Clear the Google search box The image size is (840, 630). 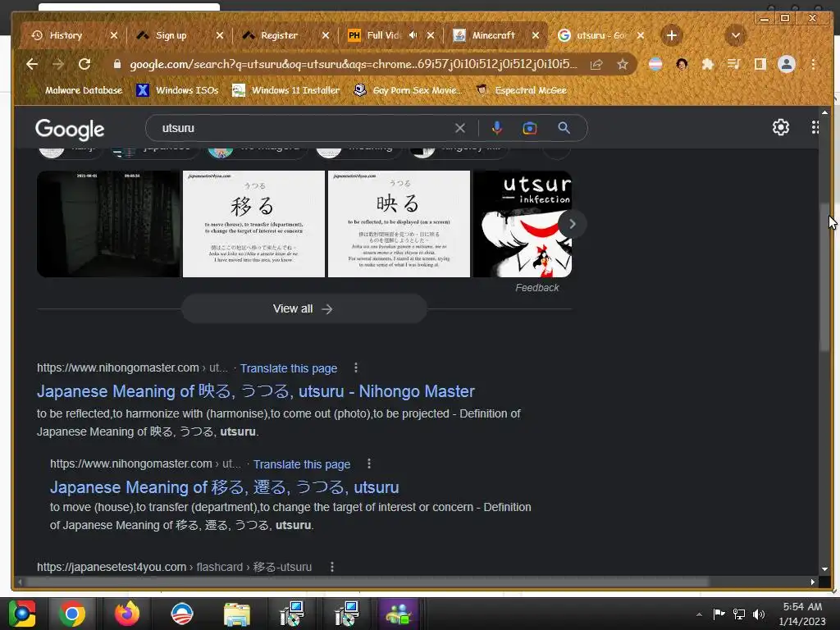click(x=459, y=128)
